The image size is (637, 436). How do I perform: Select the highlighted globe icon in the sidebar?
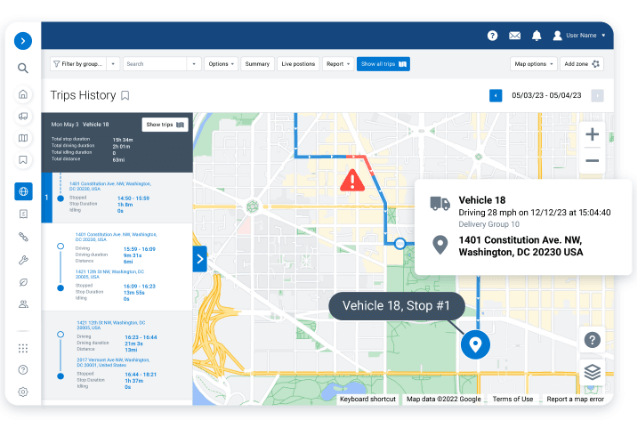23,191
